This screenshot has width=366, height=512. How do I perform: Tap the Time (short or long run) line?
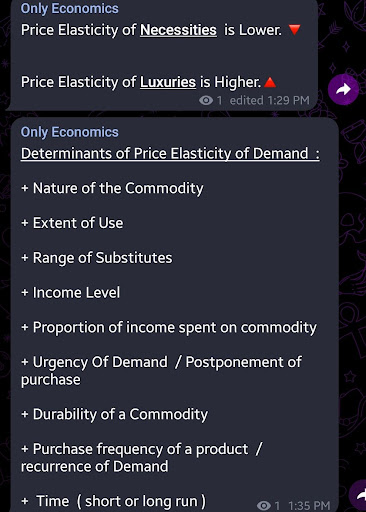pos(114,501)
